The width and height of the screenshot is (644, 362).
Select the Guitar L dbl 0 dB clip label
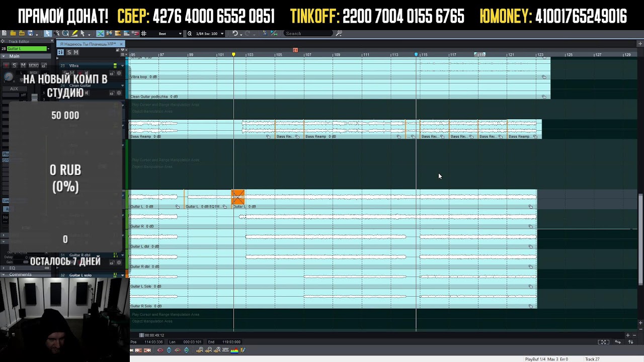[x=145, y=246]
